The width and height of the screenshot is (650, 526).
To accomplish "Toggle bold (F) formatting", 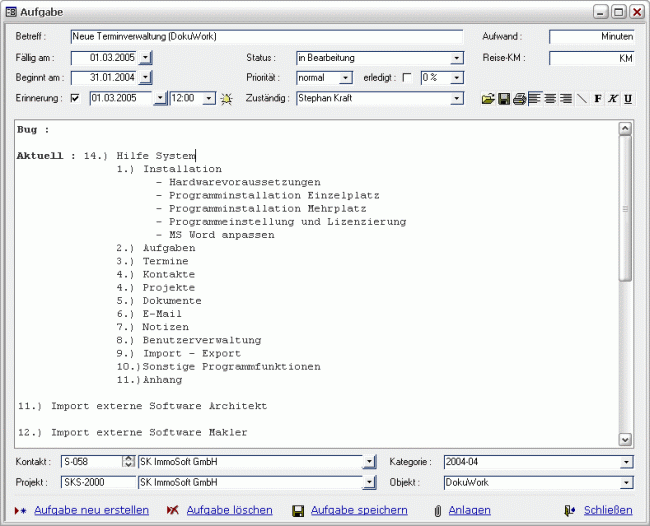I will click(598, 99).
